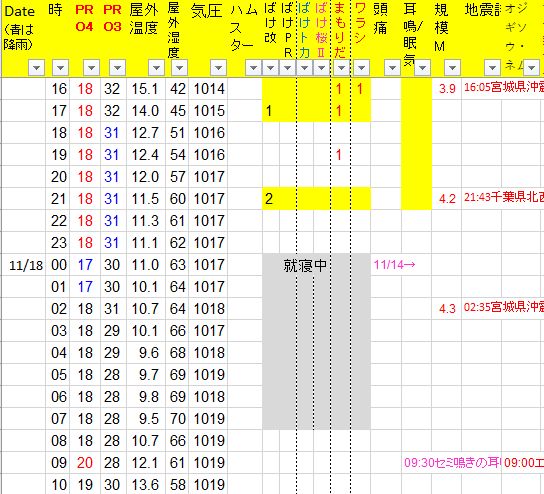Viewport: 544px width, 494px height.
Task: Click humidity cell 70
Action: click(178, 419)
